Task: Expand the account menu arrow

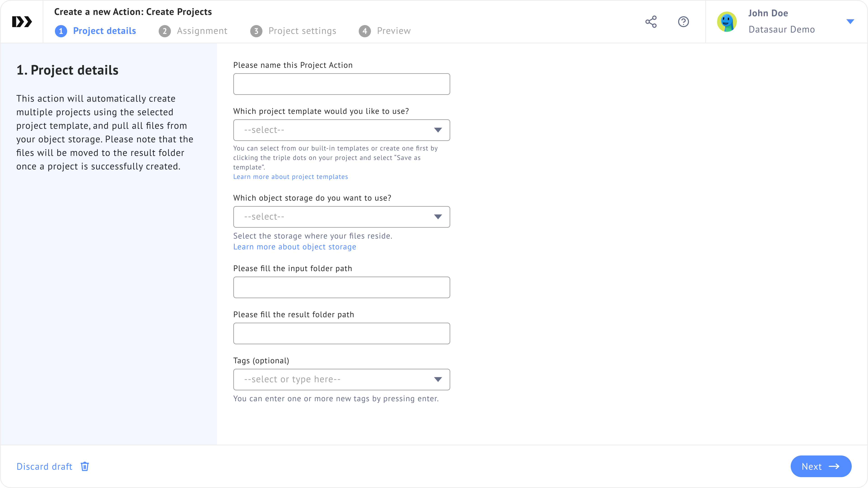Action: point(850,21)
